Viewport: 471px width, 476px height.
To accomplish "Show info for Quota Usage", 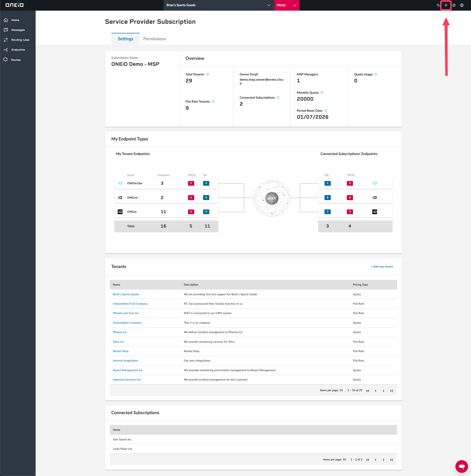I will click(x=376, y=74).
